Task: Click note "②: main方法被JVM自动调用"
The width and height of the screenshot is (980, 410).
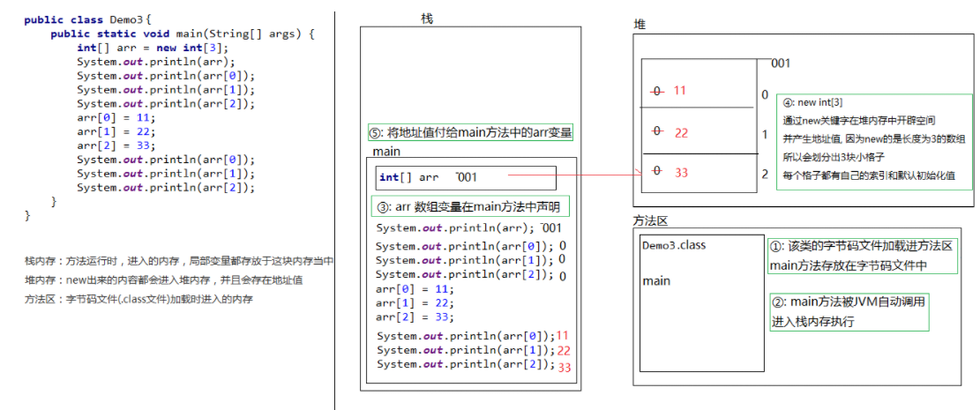Action: coord(849,302)
